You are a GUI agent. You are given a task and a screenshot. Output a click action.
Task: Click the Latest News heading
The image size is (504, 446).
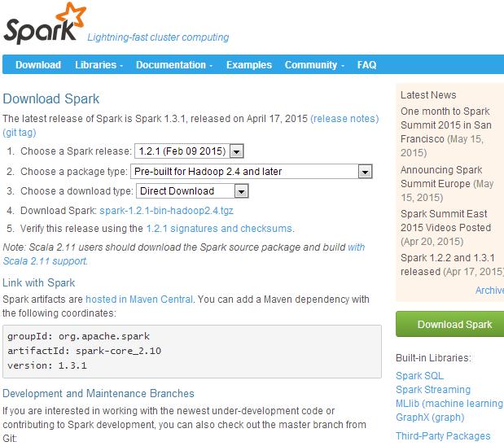tap(428, 94)
